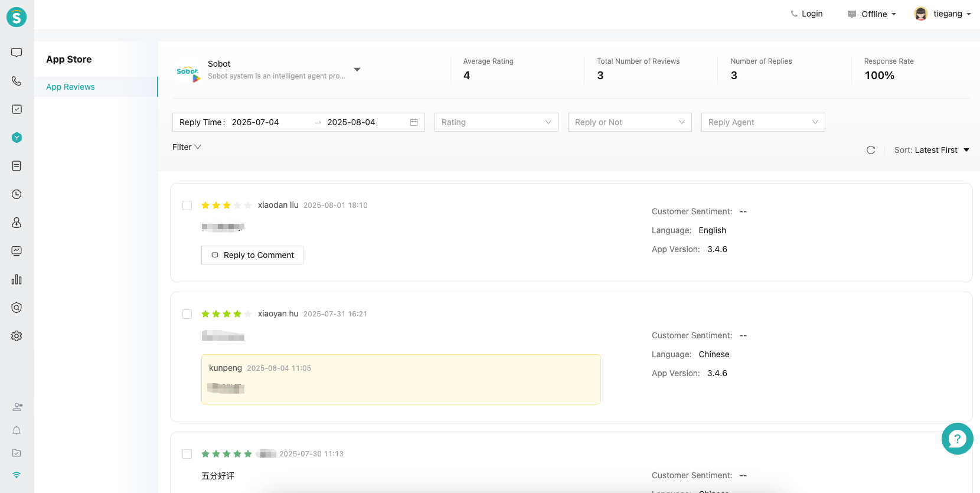Refresh the reviews list
The width and height of the screenshot is (980, 493).
click(871, 150)
